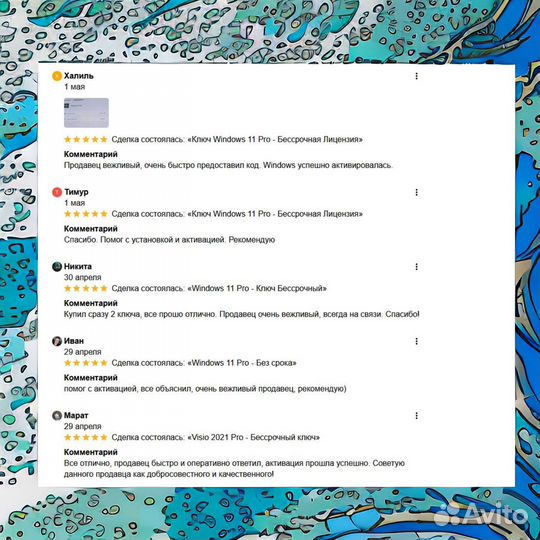Click comment 'помог с активацией, все объяснил'
Screen dimensions: 540x540
[205, 389]
